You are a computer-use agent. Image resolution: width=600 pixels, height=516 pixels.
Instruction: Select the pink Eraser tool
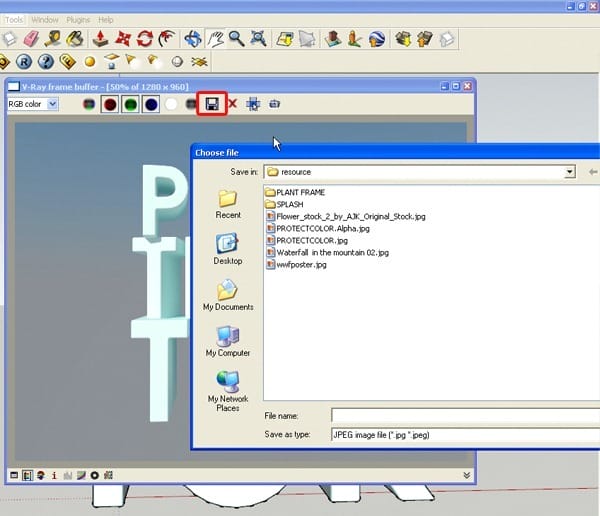[31, 39]
